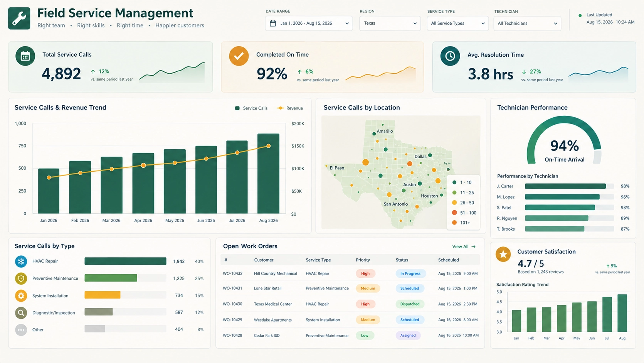This screenshot has height=363, width=644.
Task: Click the green Last Updated status dot
Action: pyautogui.click(x=580, y=15)
